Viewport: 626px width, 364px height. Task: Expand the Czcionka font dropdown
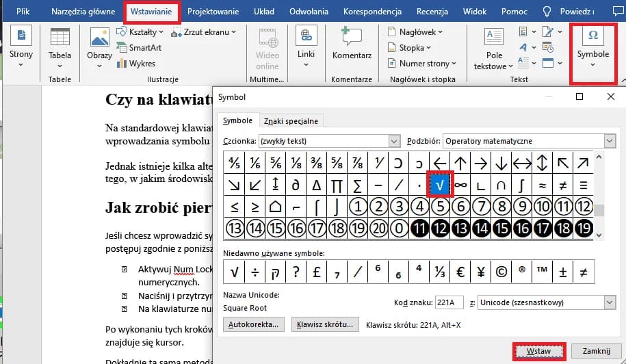(393, 141)
